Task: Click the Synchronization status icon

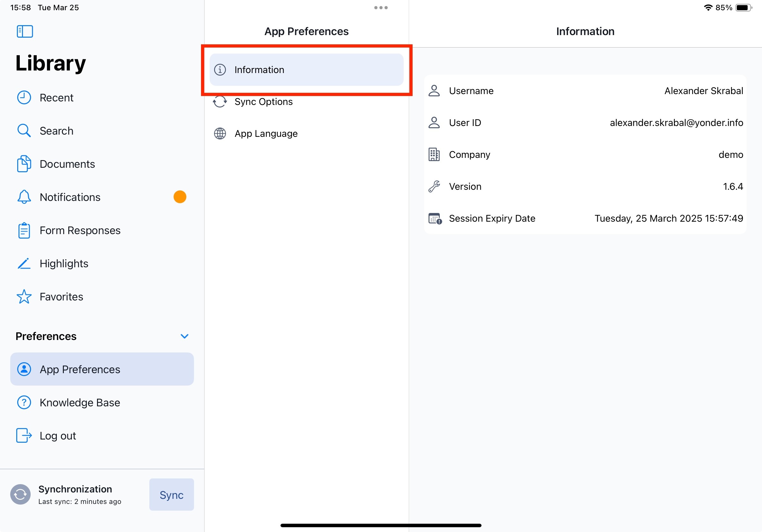Action: (20, 494)
